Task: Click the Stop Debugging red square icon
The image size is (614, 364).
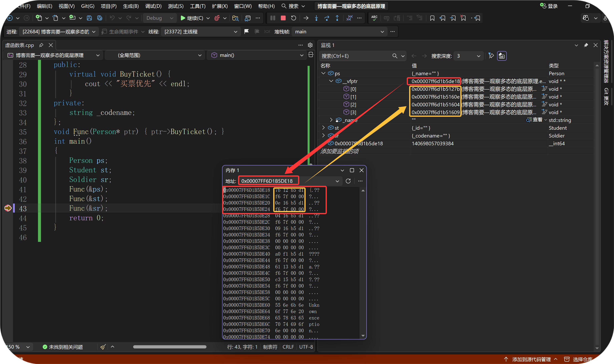Action: [x=283, y=18]
